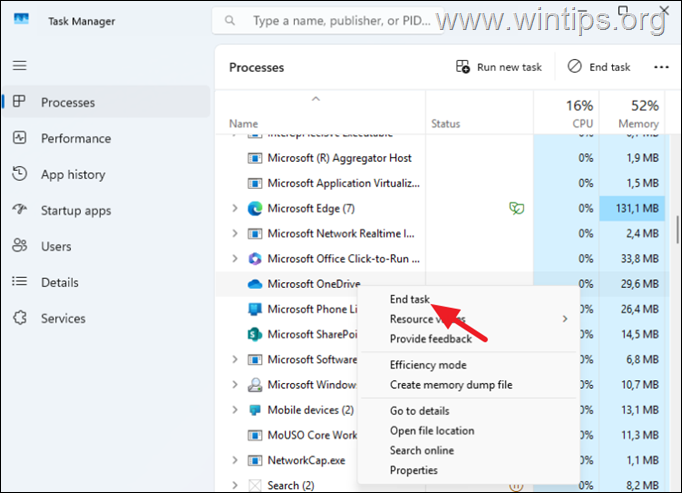Screen dimensions: 682x493
Task: Sort by the Memory column header
Action: click(632, 113)
